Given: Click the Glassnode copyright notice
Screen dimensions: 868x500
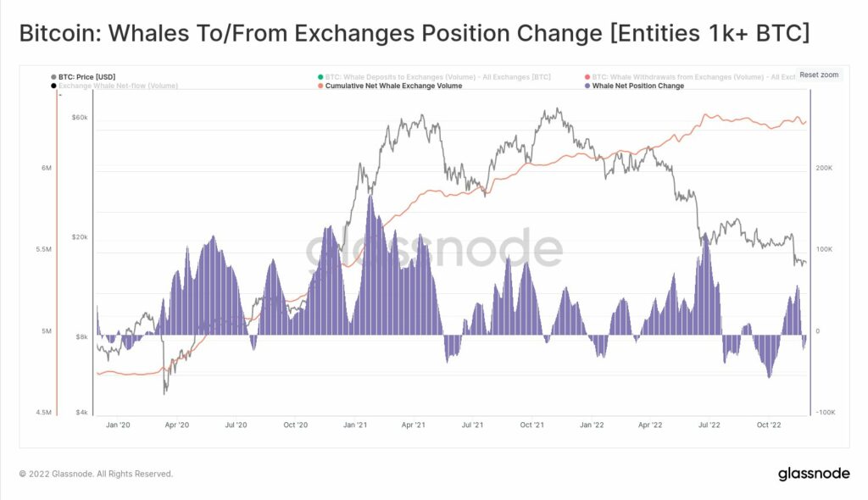Looking at the screenshot, I should (96, 474).
